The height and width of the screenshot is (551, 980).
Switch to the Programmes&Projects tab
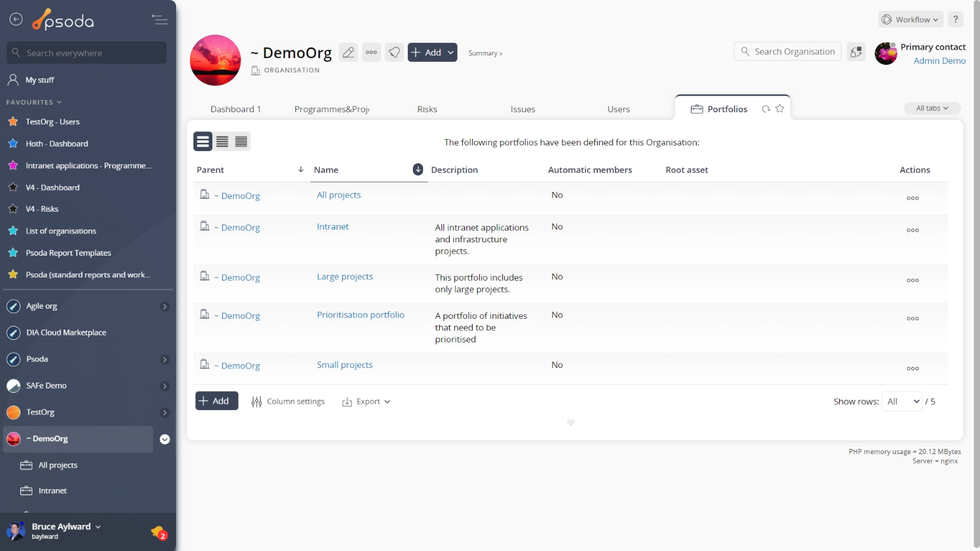click(332, 109)
